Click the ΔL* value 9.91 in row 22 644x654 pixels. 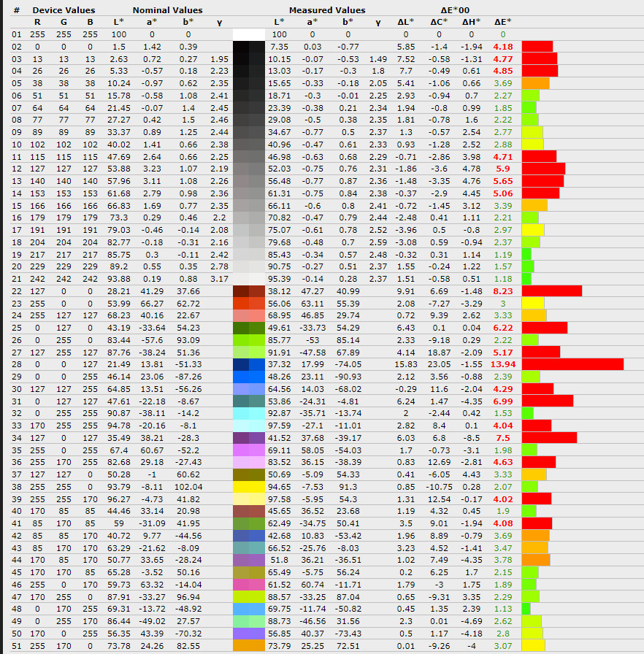pos(405,291)
